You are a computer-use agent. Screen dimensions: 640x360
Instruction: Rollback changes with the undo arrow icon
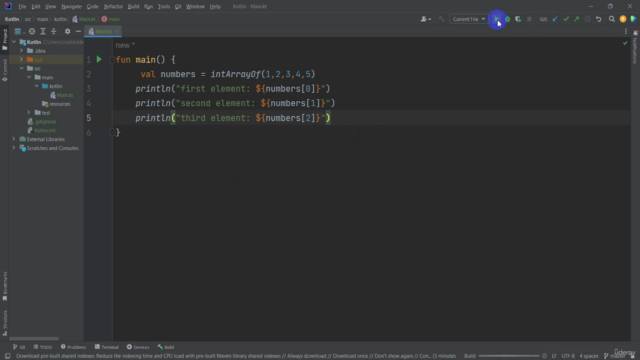(x=598, y=19)
